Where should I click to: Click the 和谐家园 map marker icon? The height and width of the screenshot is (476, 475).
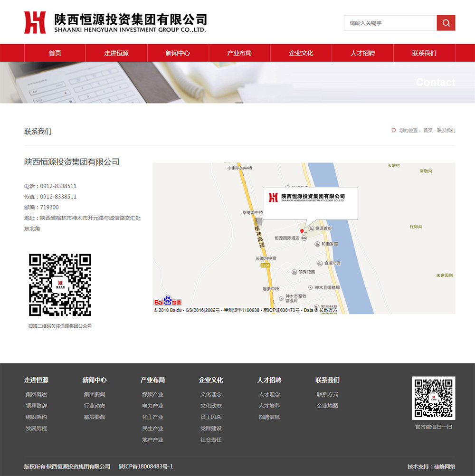click(317, 244)
